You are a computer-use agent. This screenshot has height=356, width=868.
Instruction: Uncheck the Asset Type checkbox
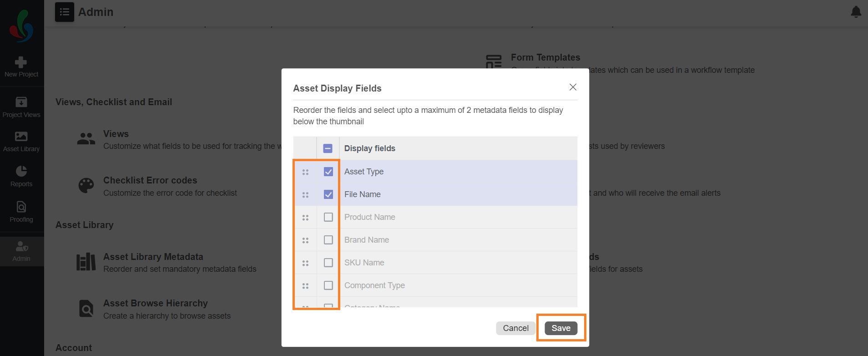pos(328,172)
